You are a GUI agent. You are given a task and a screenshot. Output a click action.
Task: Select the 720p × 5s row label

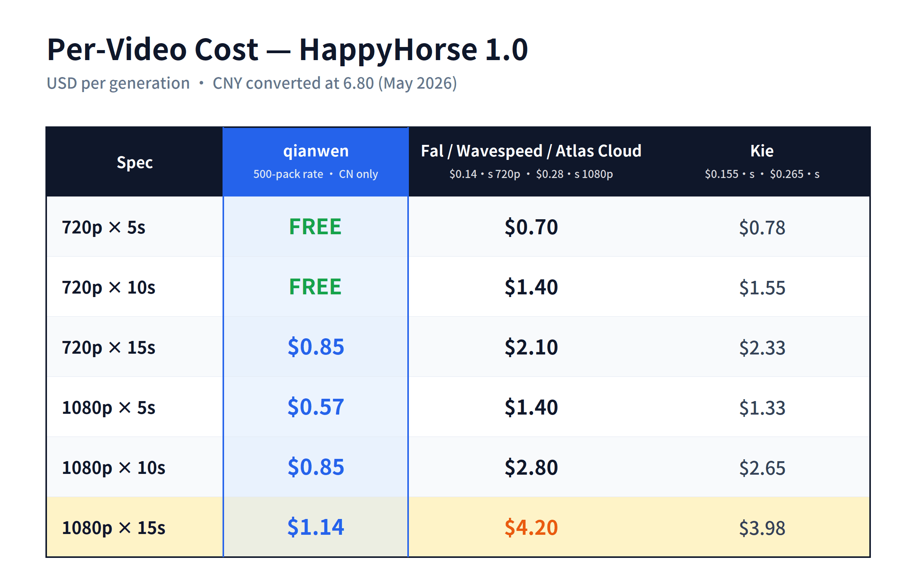(104, 227)
